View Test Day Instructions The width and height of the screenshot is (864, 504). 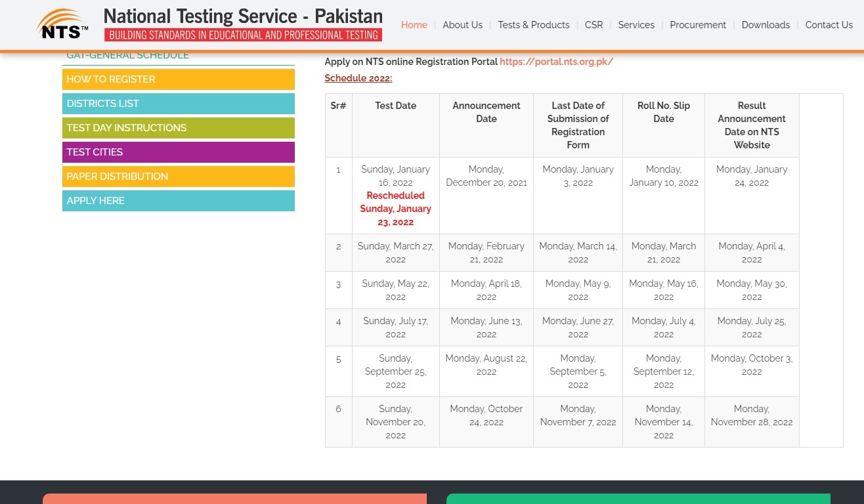point(178,128)
